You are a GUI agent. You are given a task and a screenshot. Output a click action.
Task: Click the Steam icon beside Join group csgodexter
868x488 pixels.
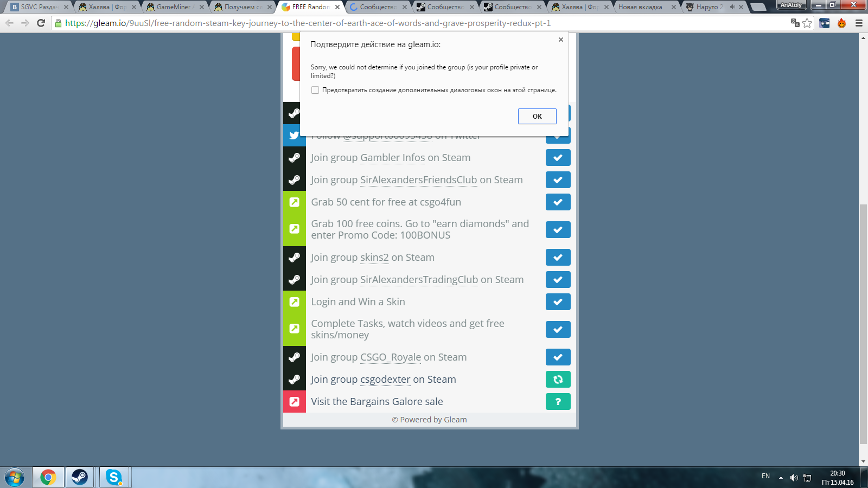pos(294,380)
